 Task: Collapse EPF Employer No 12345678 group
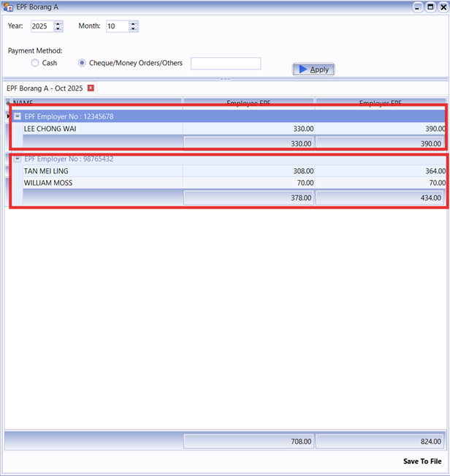click(x=18, y=116)
